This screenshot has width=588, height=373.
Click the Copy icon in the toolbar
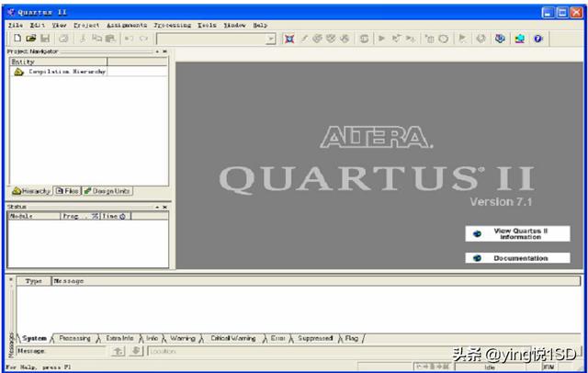pyautogui.click(x=96, y=38)
